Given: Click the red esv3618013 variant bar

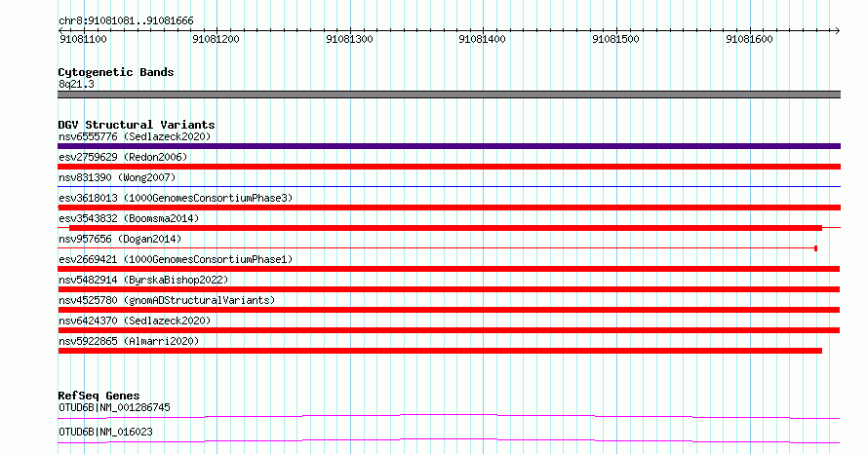Looking at the screenshot, I should [449, 208].
